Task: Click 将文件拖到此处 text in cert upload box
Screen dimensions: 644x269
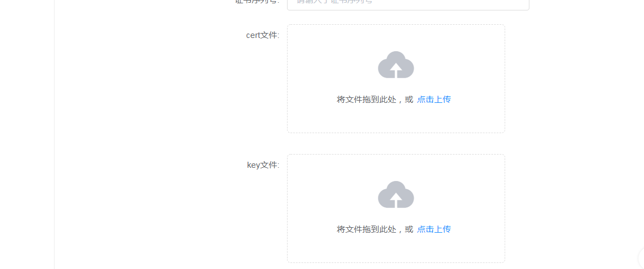Action: [361, 99]
